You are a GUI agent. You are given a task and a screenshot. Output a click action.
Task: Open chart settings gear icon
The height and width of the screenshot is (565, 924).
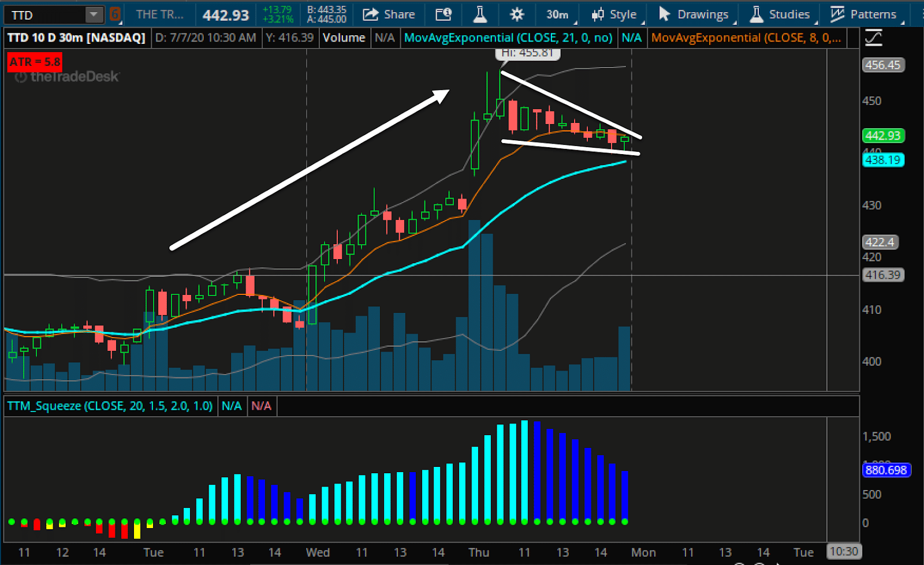[x=517, y=14]
